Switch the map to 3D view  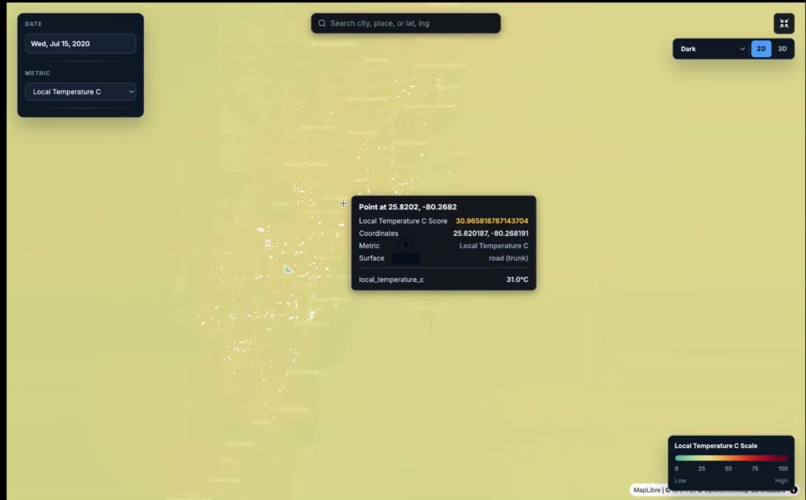[782, 49]
